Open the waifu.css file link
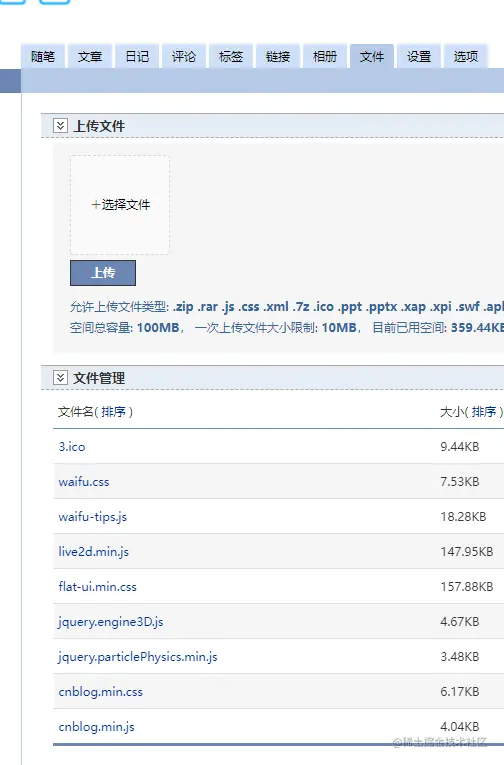 pyautogui.click(x=84, y=482)
